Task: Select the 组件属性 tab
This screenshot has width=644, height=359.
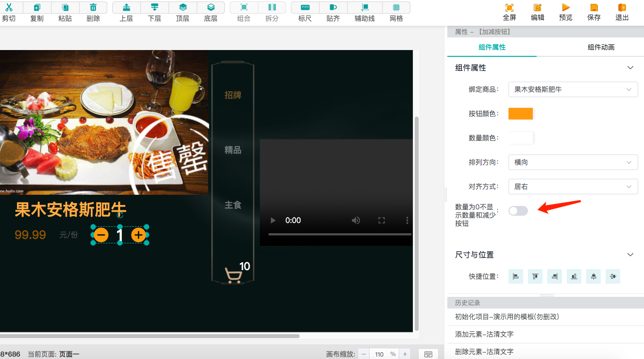Action: [492, 47]
